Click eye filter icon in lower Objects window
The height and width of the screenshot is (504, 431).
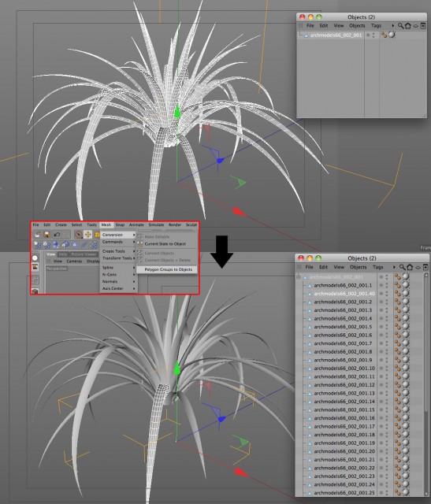418,267
